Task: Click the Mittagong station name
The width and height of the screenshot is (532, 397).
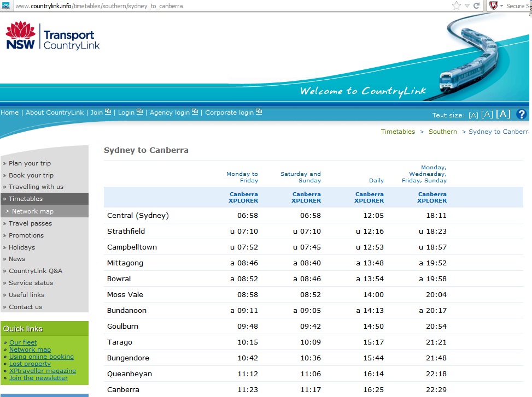Action: pos(125,263)
